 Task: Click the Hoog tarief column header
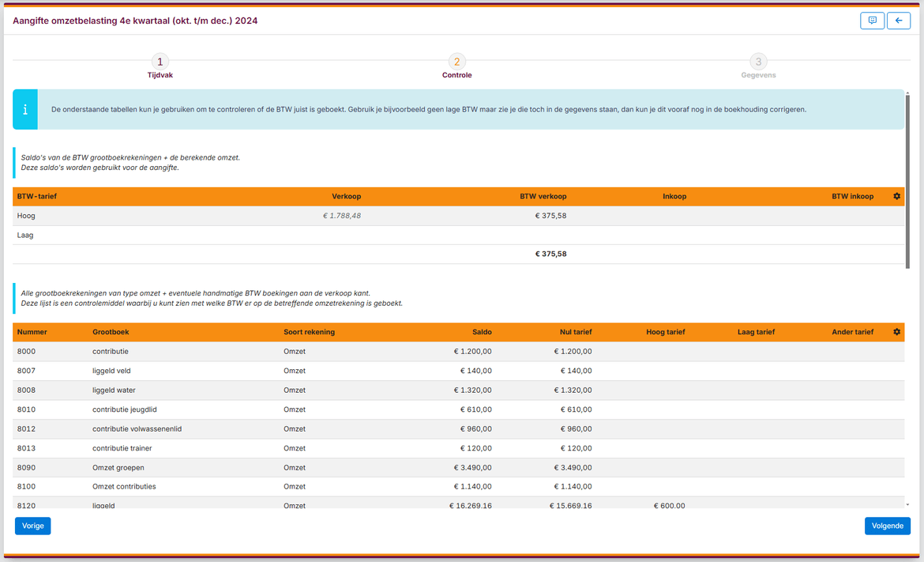point(665,332)
